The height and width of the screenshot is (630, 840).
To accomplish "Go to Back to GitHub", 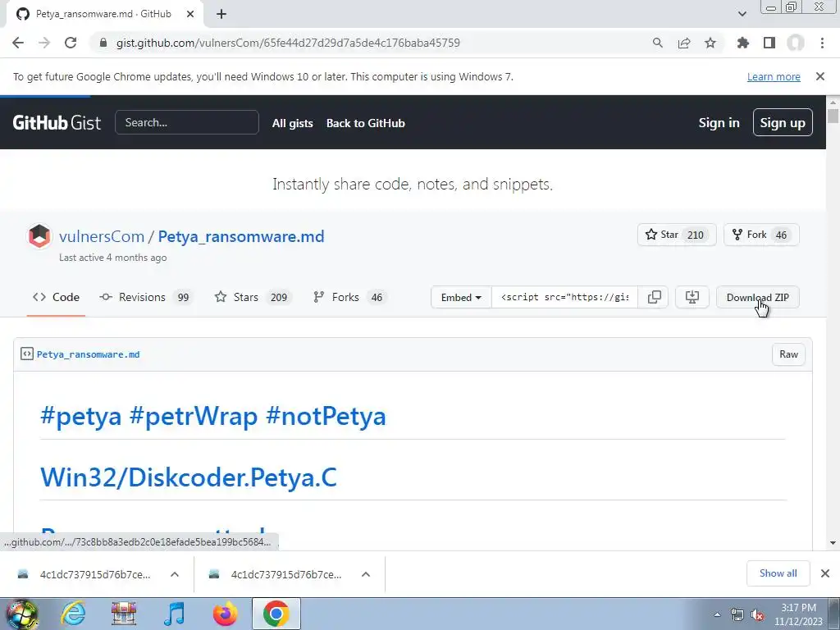I will pos(365,123).
